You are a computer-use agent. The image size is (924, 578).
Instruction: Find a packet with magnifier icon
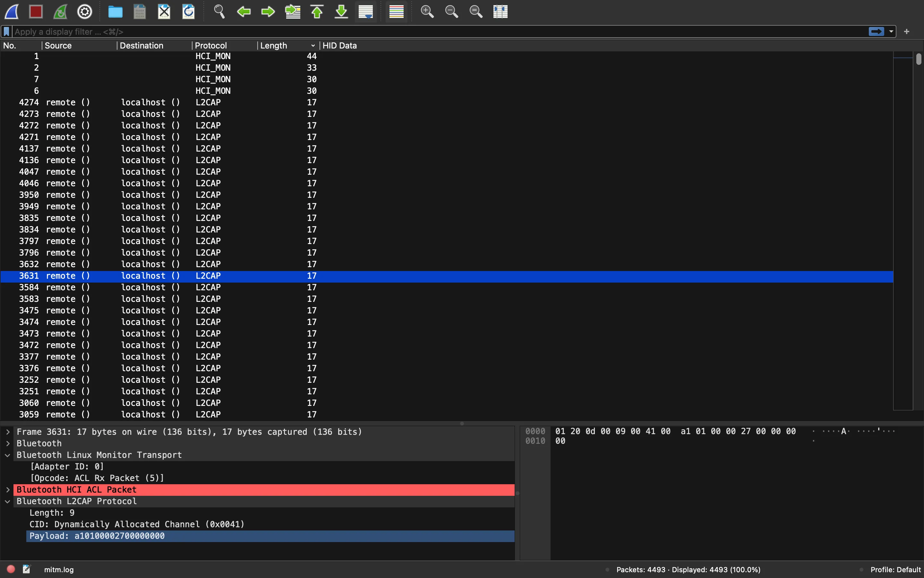click(219, 12)
